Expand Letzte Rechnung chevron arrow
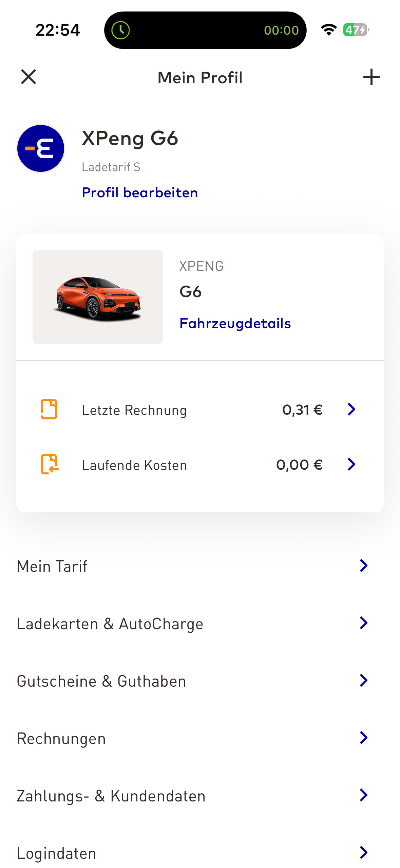Image resolution: width=400 pixels, height=868 pixels. (351, 409)
